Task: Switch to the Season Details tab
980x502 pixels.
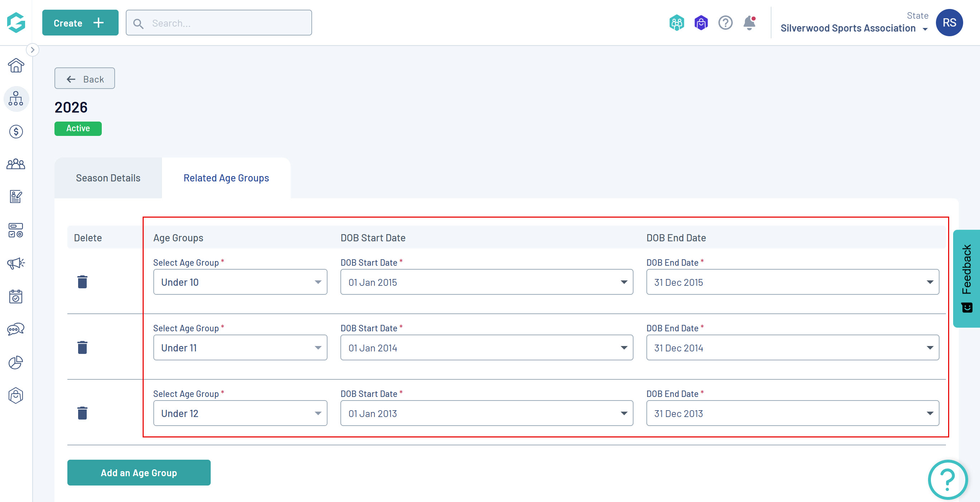Action: [x=108, y=178]
